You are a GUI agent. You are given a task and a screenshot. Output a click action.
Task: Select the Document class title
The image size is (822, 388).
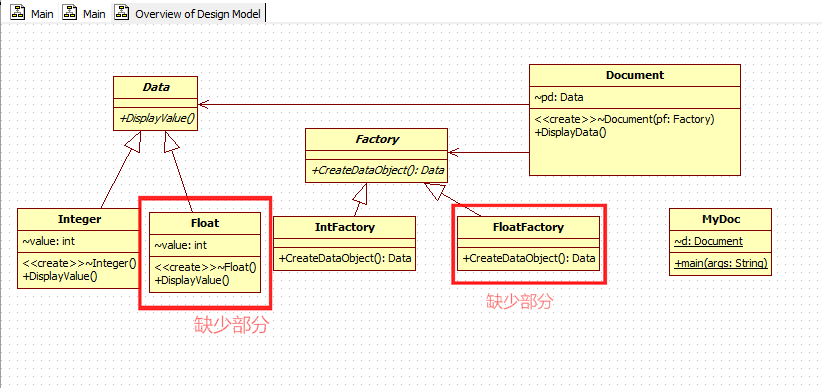coord(635,75)
